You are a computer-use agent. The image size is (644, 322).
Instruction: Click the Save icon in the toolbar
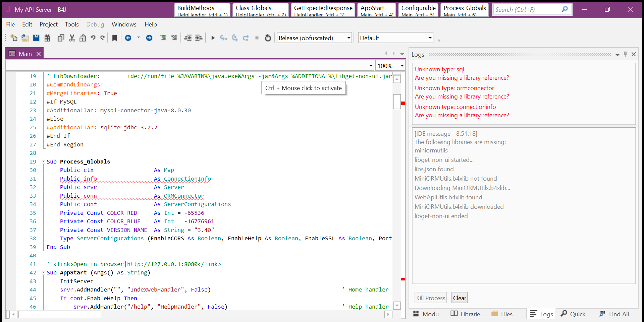[x=36, y=38]
